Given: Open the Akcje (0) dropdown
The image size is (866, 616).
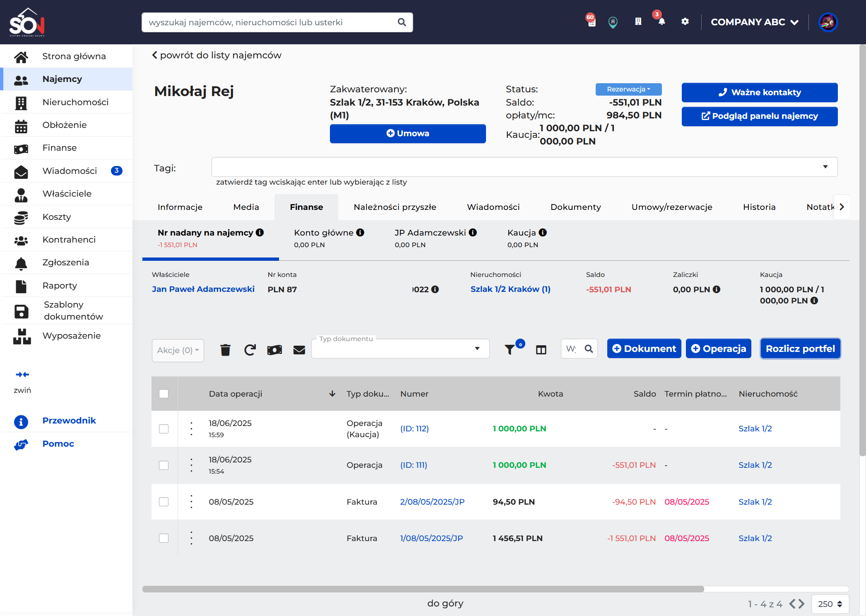Looking at the screenshot, I should click(x=178, y=351).
